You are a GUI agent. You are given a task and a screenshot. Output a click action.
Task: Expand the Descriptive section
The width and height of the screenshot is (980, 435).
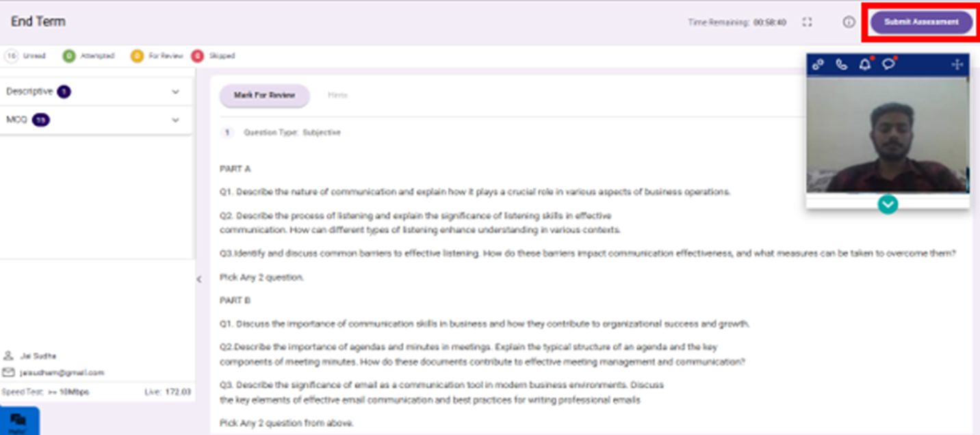pos(175,92)
